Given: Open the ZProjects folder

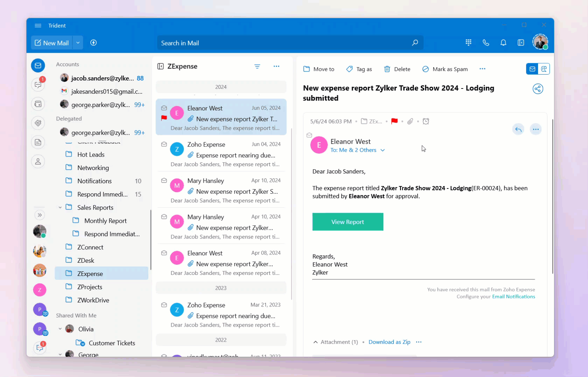Looking at the screenshot, I should click(x=90, y=287).
